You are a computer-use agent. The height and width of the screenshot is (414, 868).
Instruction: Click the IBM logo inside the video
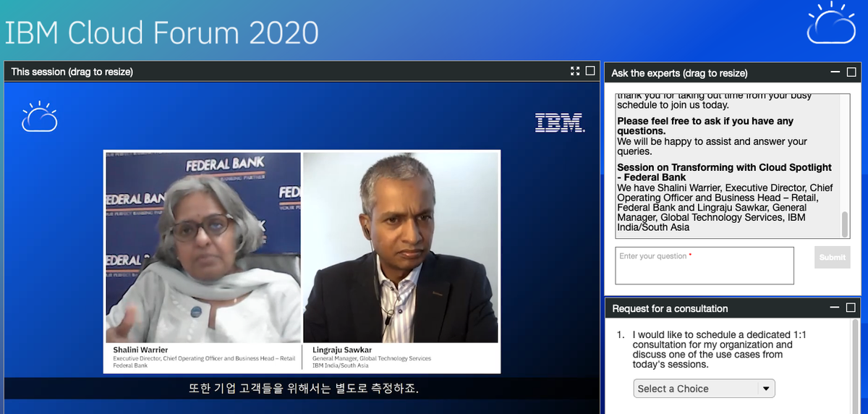pyautogui.click(x=560, y=122)
